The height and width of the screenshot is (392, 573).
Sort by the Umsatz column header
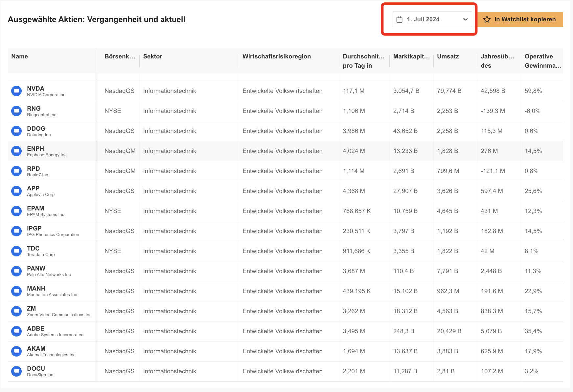(448, 56)
